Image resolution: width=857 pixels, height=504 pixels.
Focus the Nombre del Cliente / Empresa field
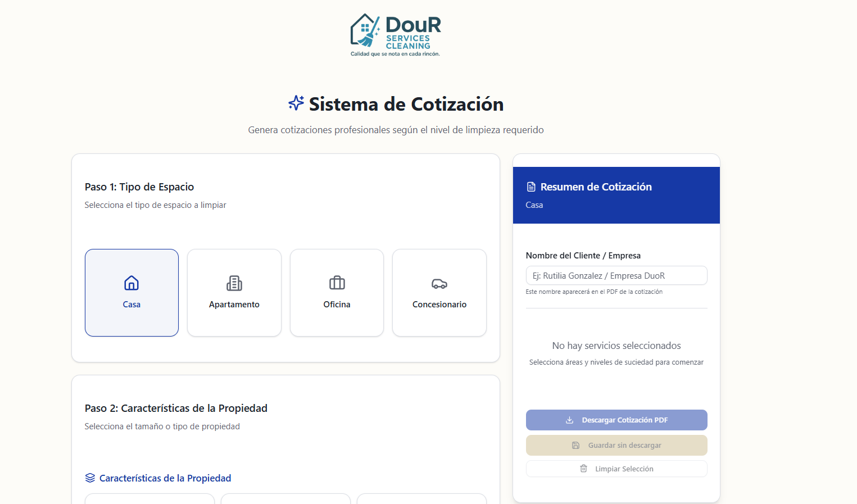(x=616, y=275)
